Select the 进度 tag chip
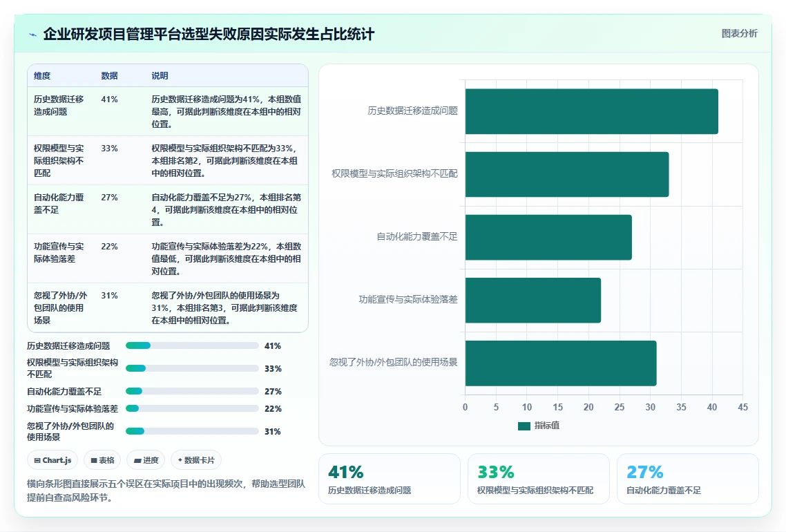Screen dimensions: 786x532 [x=146, y=460]
